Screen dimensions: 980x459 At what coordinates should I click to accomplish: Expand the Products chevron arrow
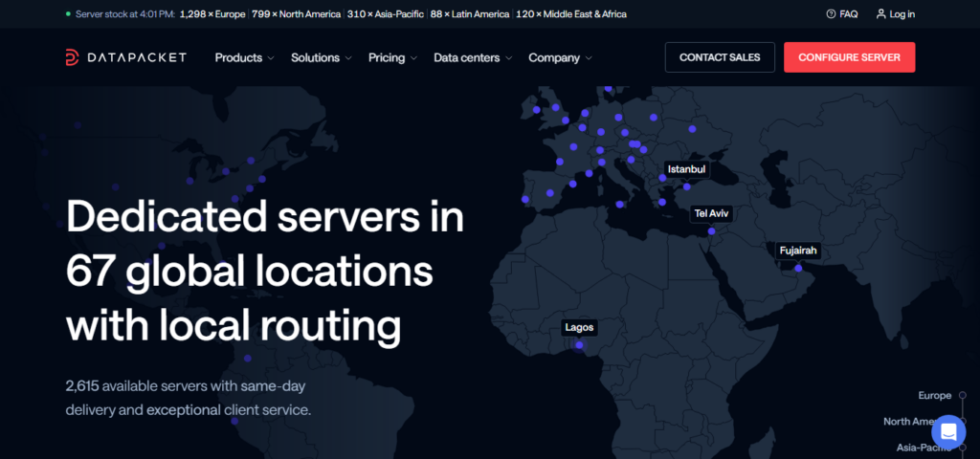click(271, 58)
